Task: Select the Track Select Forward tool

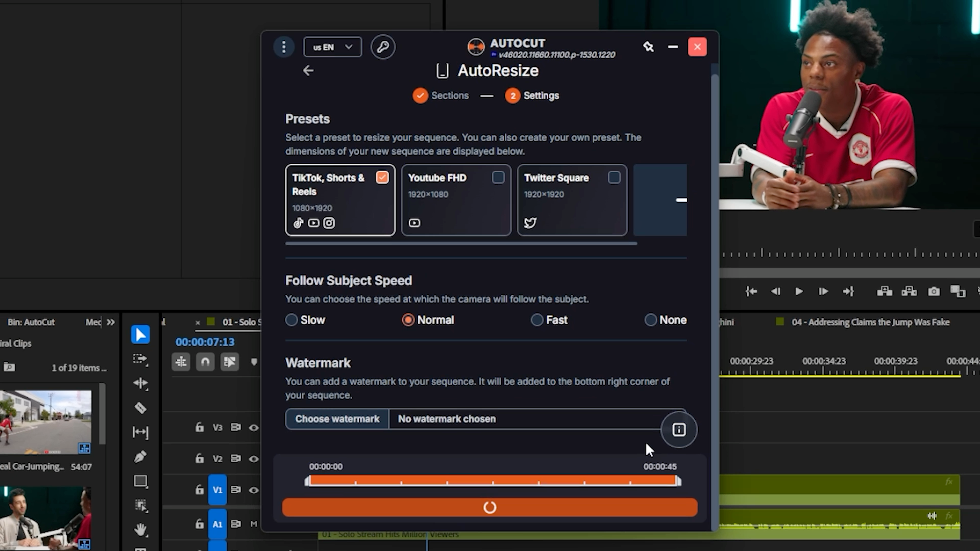Action: (x=140, y=359)
